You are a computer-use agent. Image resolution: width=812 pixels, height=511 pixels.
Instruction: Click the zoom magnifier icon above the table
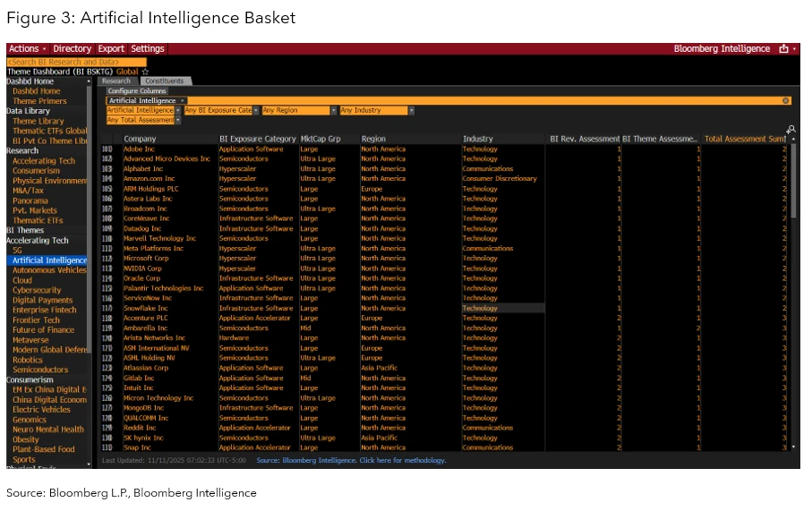point(791,130)
